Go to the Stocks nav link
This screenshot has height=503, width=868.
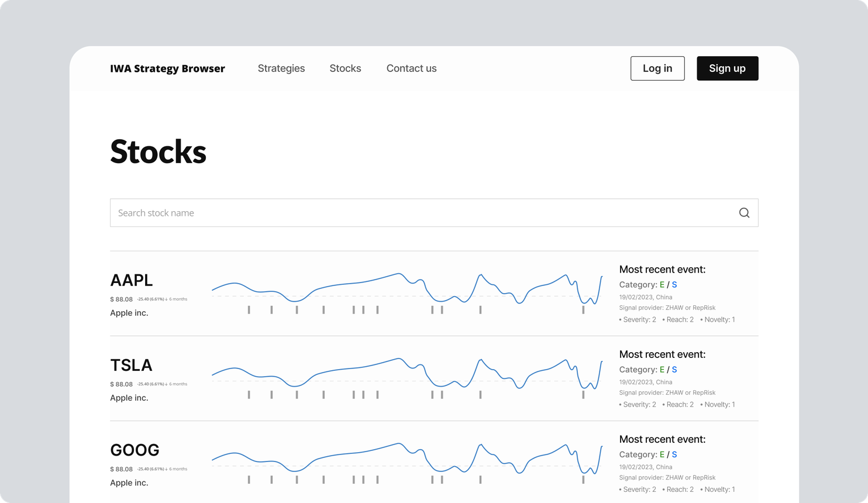click(345, 68)
